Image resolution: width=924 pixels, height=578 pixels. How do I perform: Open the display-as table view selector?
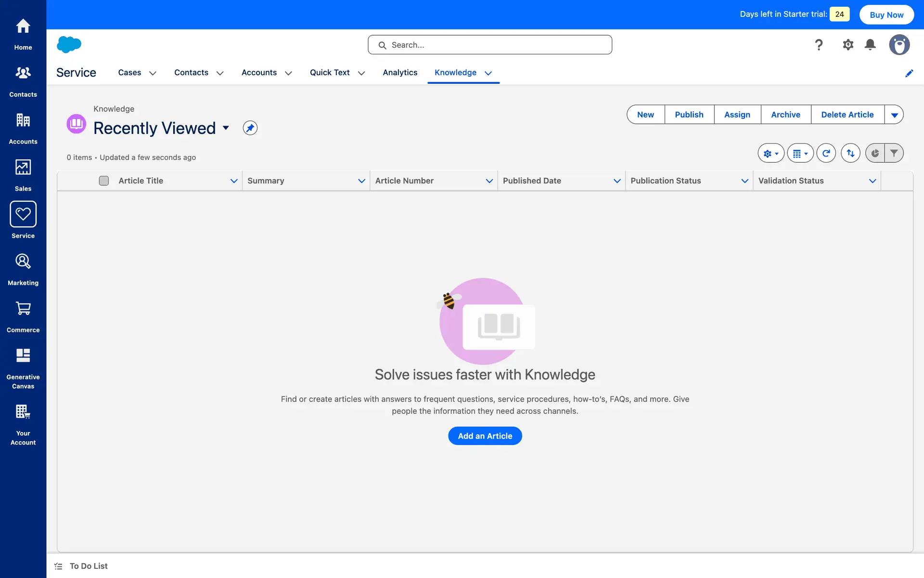click(x=800, y=153)
